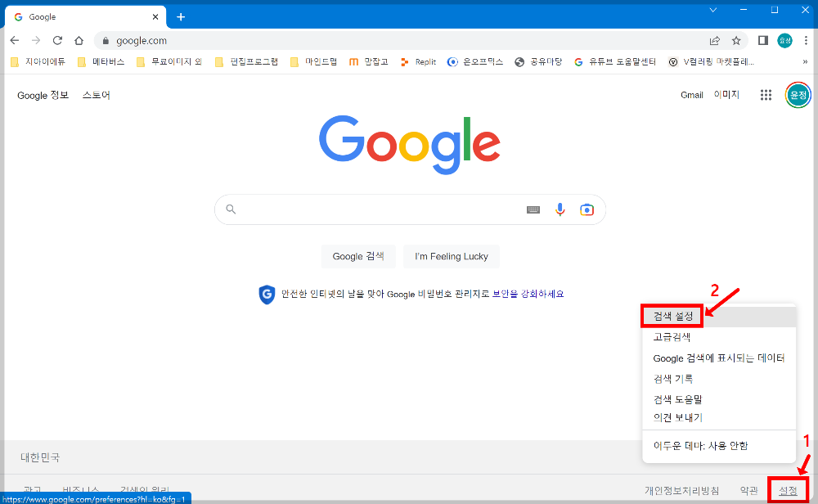
Task: Click the I'm Feeling Lucky button
Action: click(452, 257)
